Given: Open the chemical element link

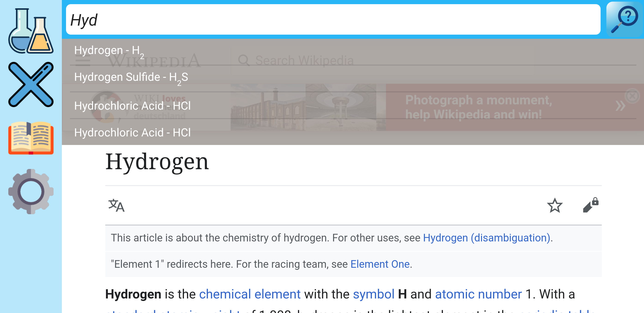Looking at the screenshot, I should (x=250, y=294).
